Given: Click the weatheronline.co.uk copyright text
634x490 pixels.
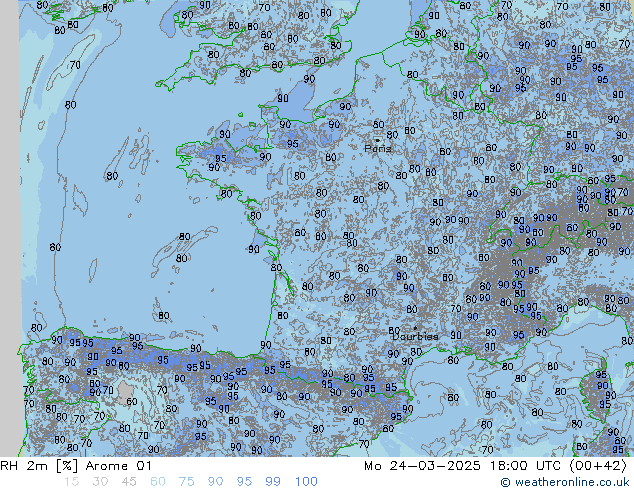Looking at the screenshot, I should point(565,482).
